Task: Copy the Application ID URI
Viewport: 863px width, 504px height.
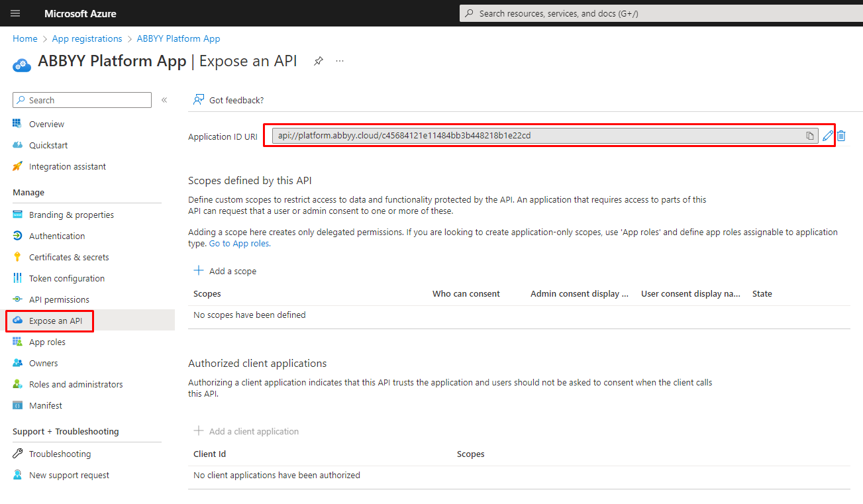Action: [x=809, y=135]
